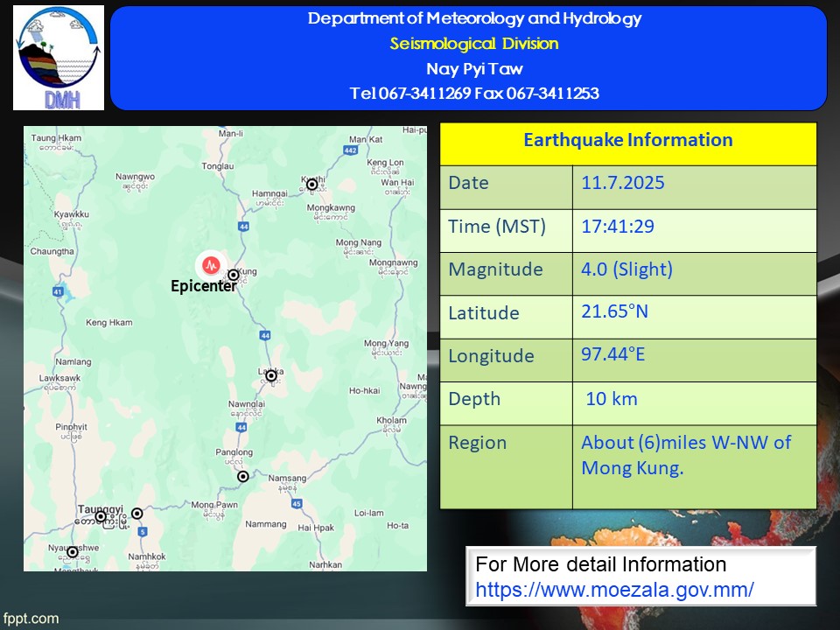Click the Ho-hkai label on map
The height and width of the screenshot is (630, 840).
tap(364, 391)
